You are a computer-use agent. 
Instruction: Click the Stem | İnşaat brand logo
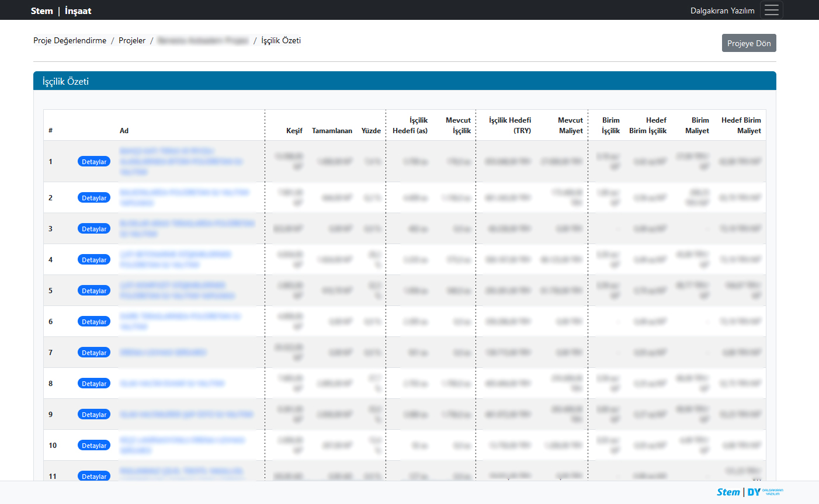pyautogui.click(x=61, y=11)
